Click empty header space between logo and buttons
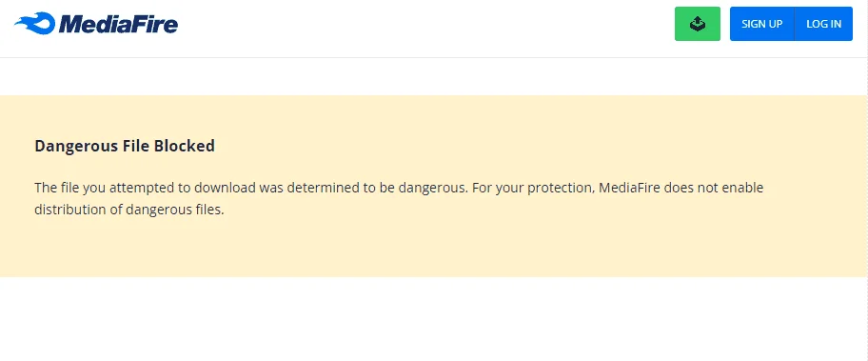The image size is (868, 361). [x=426, y=24]
